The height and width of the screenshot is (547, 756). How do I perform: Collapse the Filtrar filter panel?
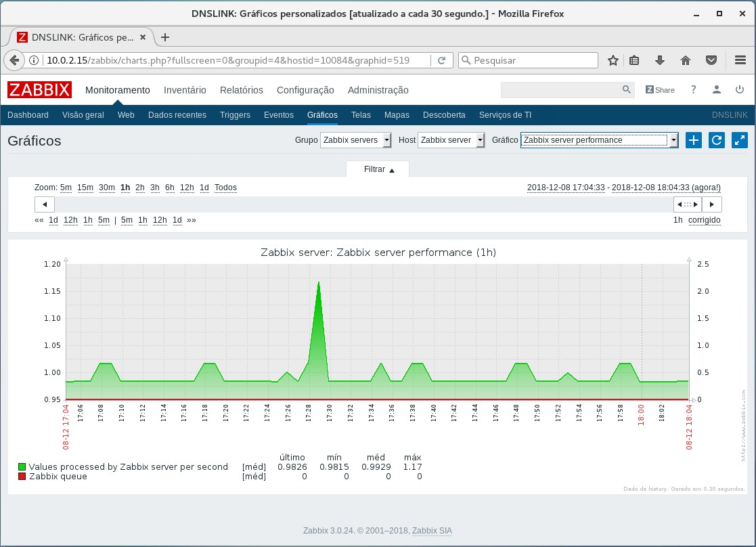pos(379,169)
